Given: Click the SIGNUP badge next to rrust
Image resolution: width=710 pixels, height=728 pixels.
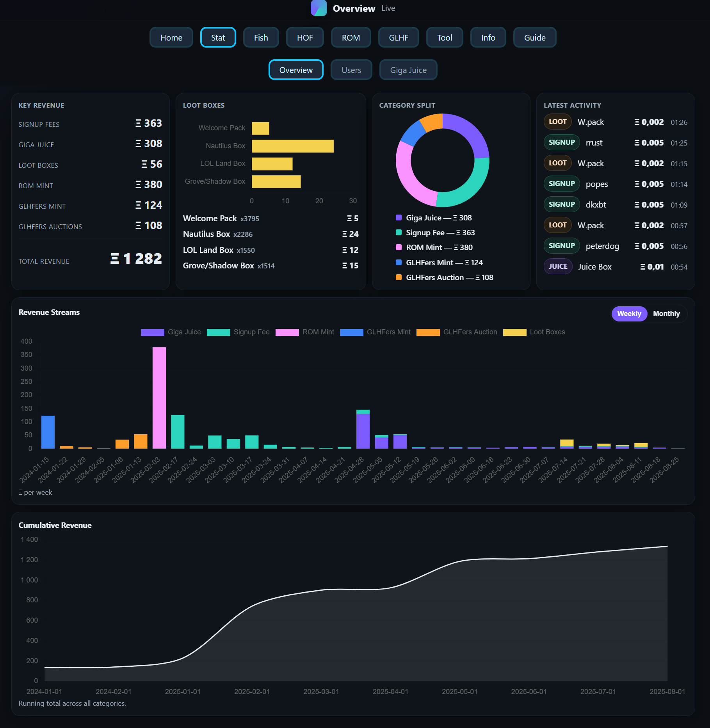Looking at the screenshot, I should (x=561, y=142).
